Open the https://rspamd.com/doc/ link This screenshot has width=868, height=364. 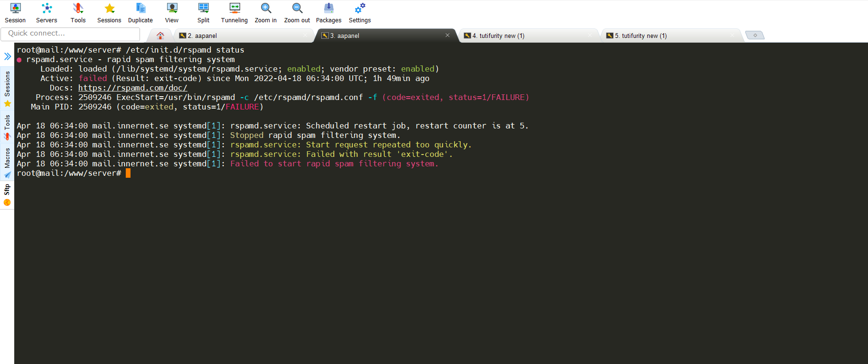point(133,88)
